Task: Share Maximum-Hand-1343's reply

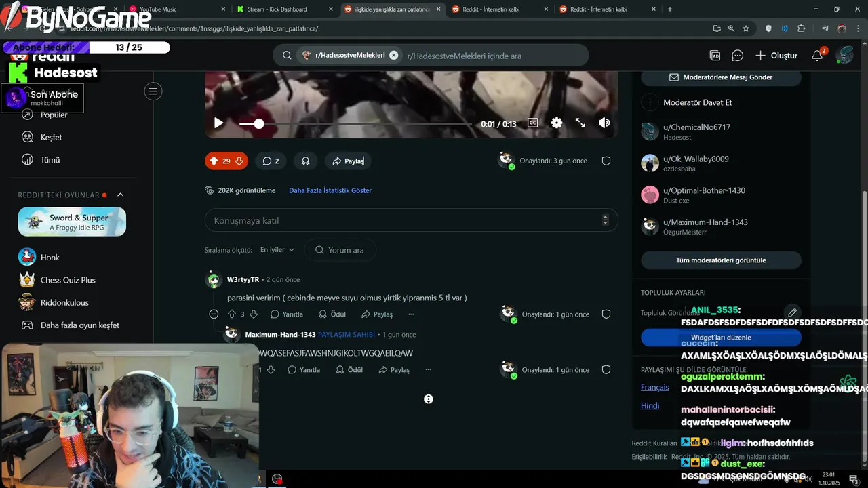Action: click(x=394, y=370)
